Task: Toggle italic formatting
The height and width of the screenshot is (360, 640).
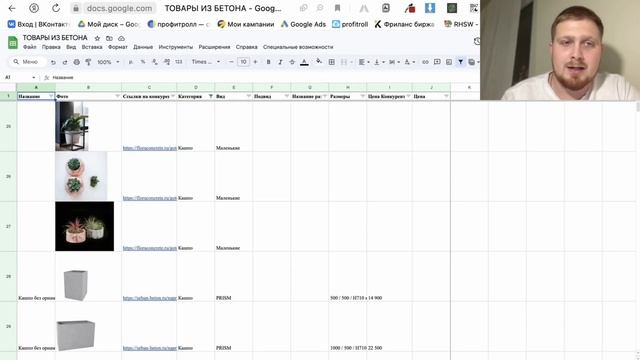Action: (x=280, y=62)
